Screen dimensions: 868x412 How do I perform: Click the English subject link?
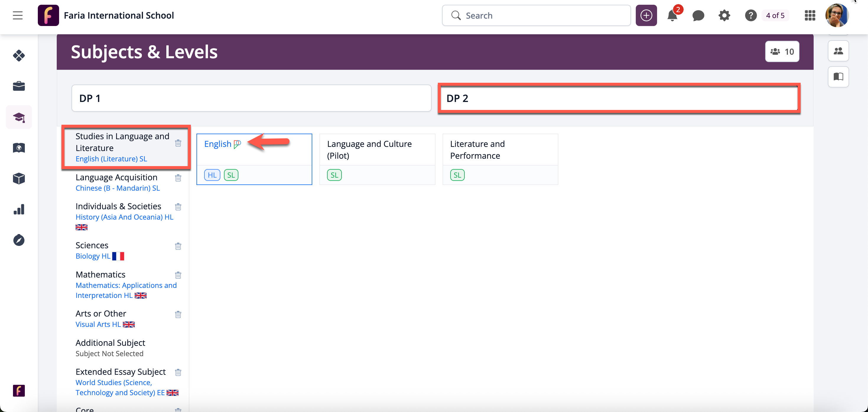click(217, 144)
